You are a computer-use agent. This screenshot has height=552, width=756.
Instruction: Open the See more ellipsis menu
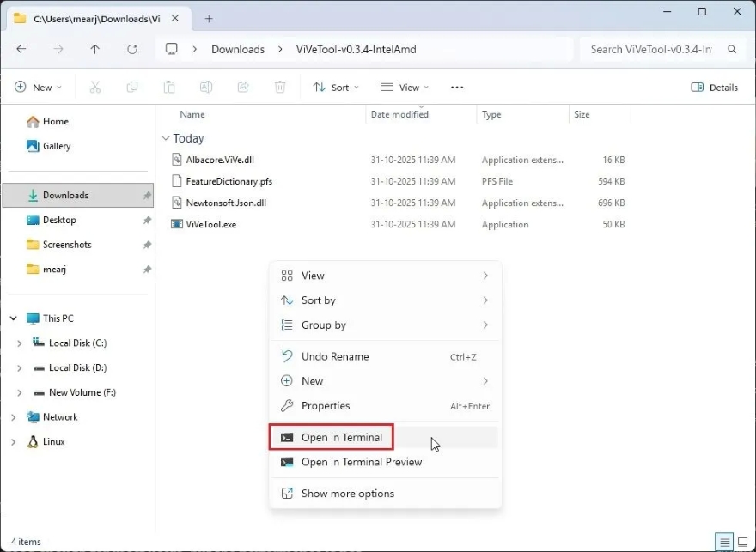coord(456,87)
